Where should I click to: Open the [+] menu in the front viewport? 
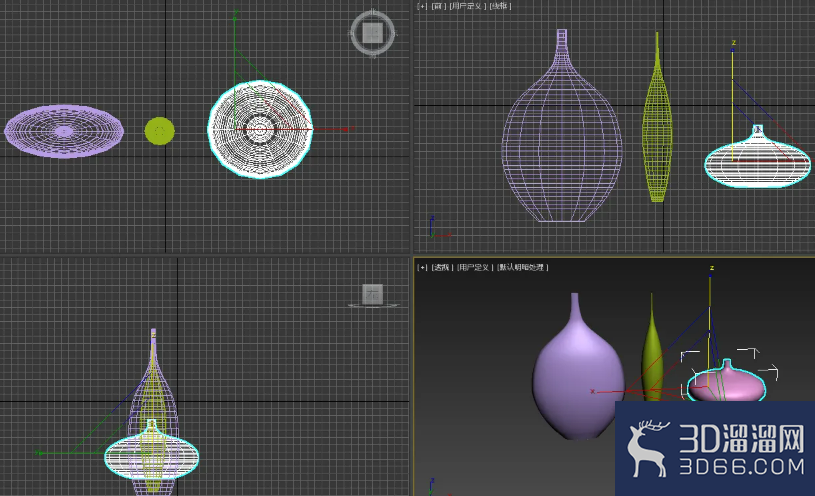422,6
